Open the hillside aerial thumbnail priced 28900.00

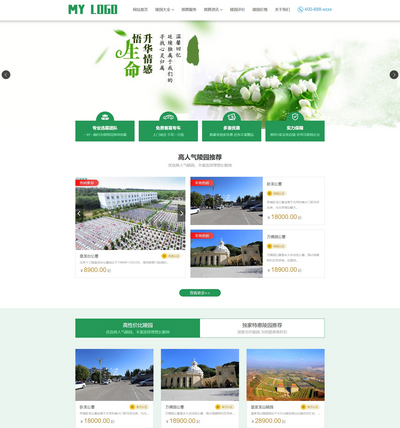[286, 375]
